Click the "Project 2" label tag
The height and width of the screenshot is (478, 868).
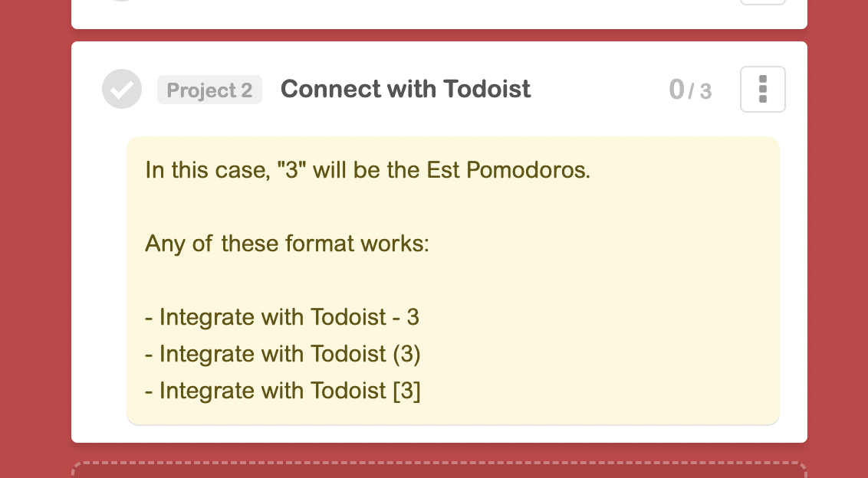(209, 90)
